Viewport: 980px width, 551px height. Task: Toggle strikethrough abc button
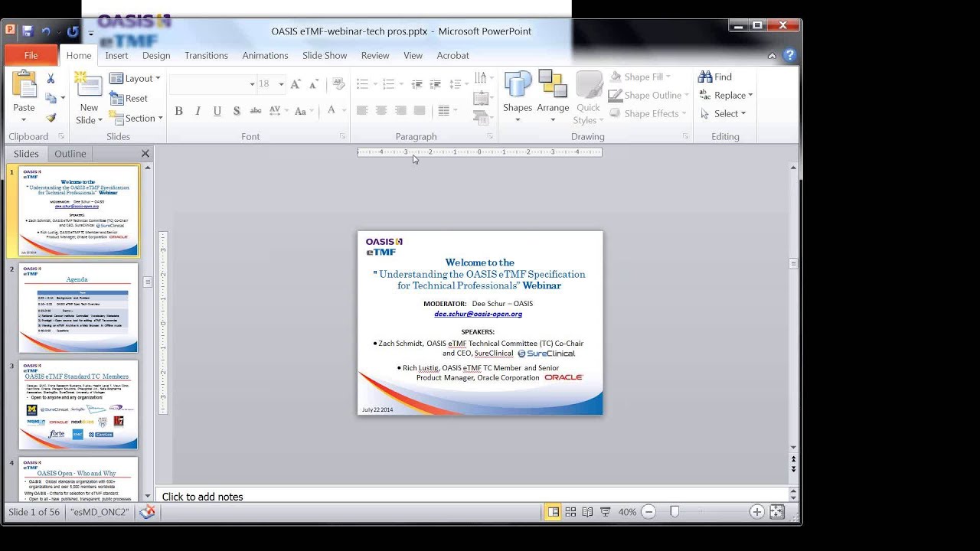click(256, 111)
